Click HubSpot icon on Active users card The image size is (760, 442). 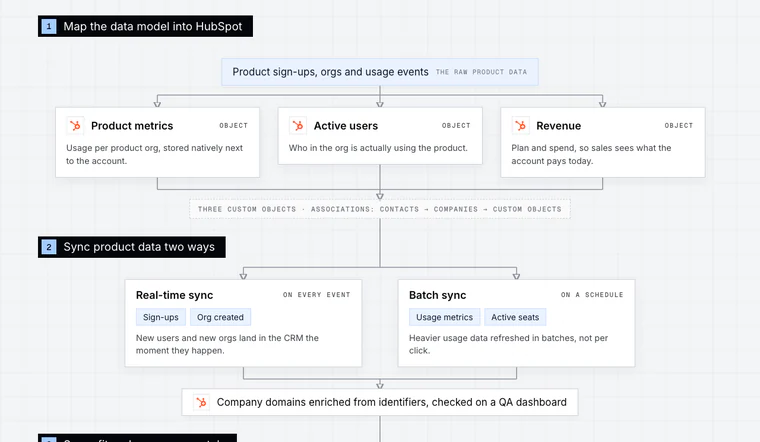[x=298, y=126]
